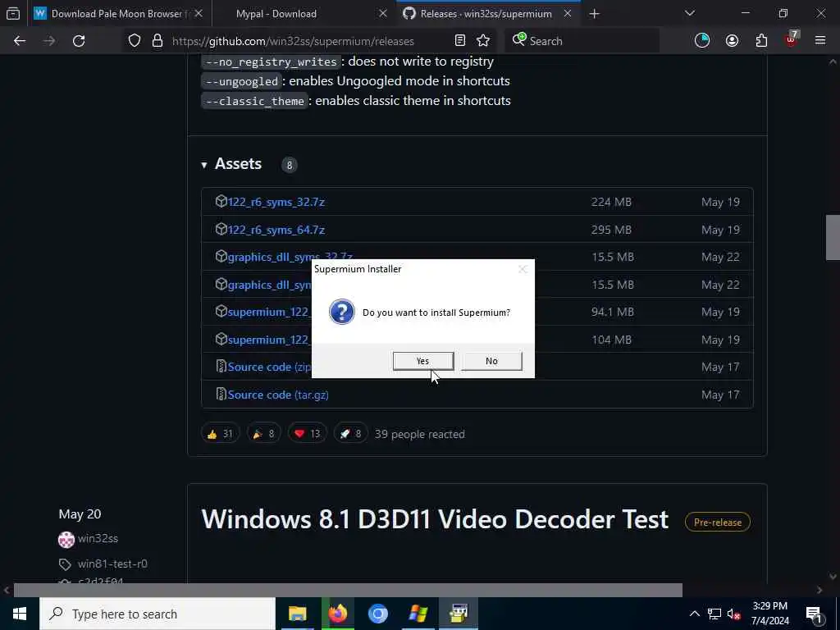This screenshot has height=630, width=840.
Task: Switch to Mypal - Download tab
Action: [303, 14]
